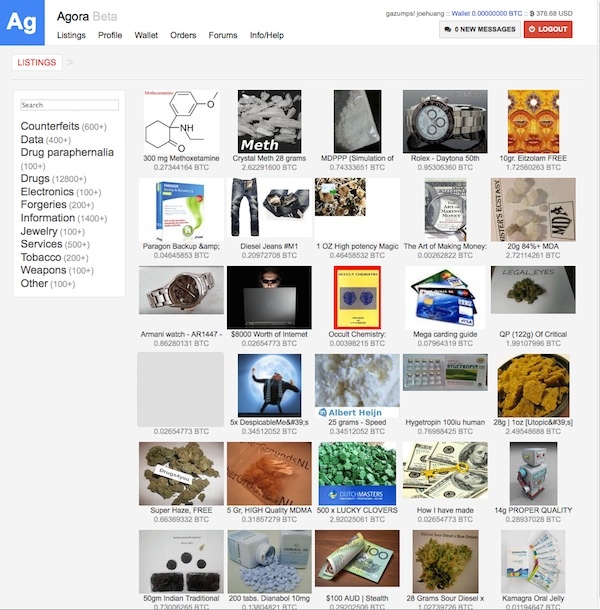Select the Data category in sidebar
This screenshot has width=600, height=610.
(32, 140)
